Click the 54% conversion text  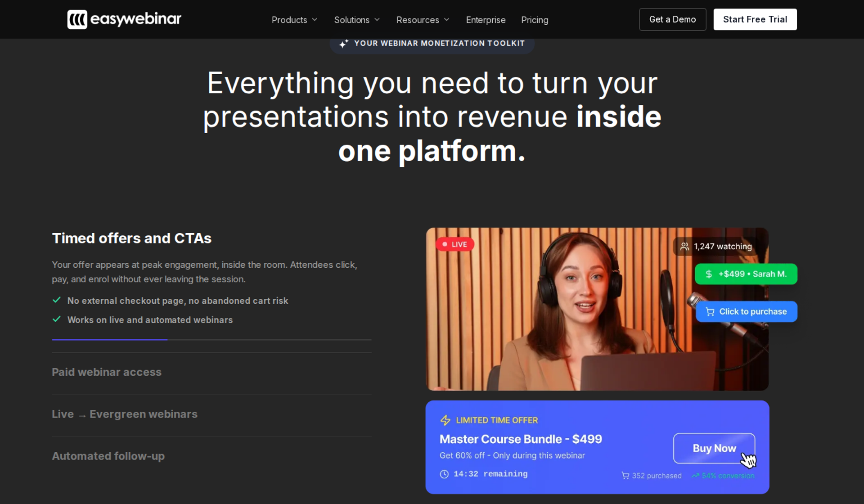coord(728,476)
